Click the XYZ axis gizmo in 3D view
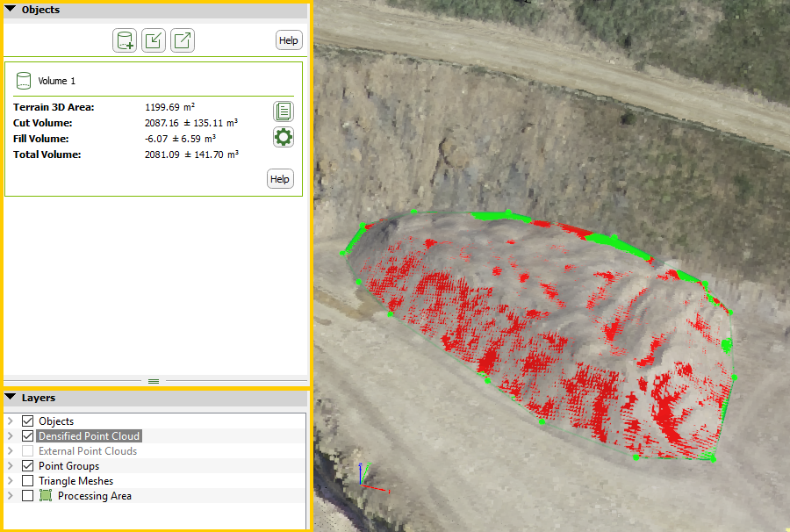 (x=364, y=479)
